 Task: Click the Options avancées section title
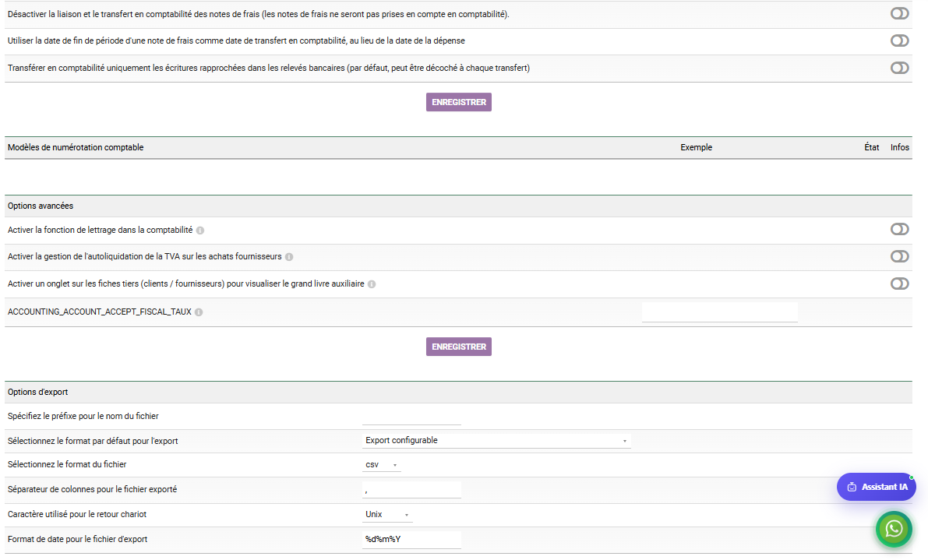[41, 206]
